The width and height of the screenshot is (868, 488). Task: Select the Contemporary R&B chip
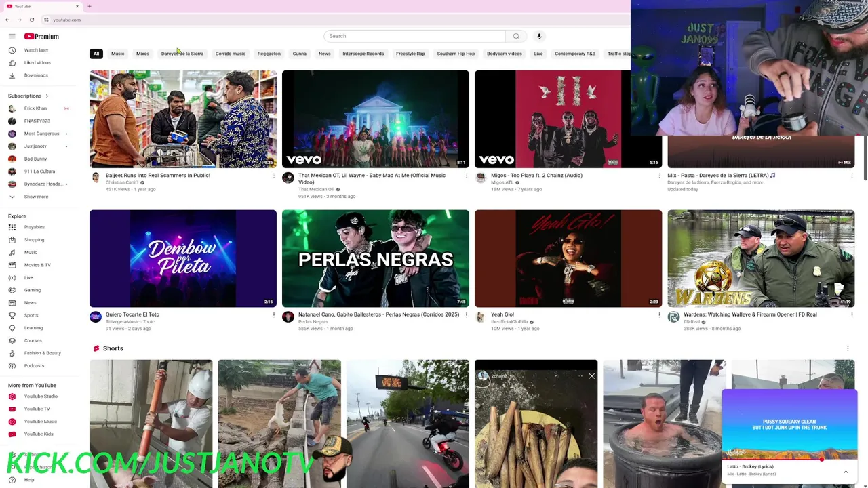coord(574,54)
